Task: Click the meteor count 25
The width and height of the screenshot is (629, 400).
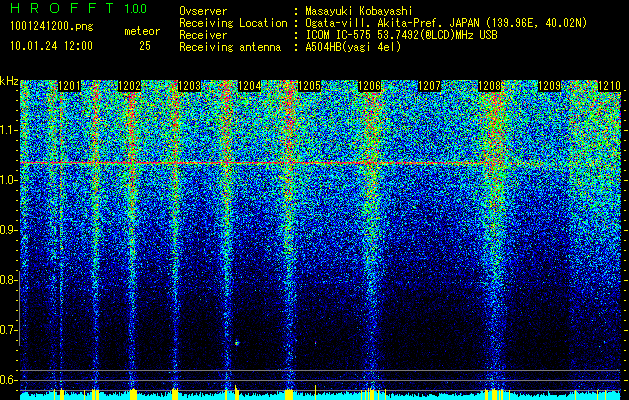Action: pyautogui.click(x=145, y=46)
